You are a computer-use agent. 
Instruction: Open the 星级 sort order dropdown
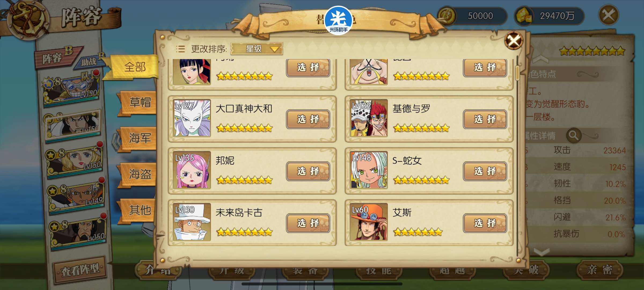[x=256, y=49]
